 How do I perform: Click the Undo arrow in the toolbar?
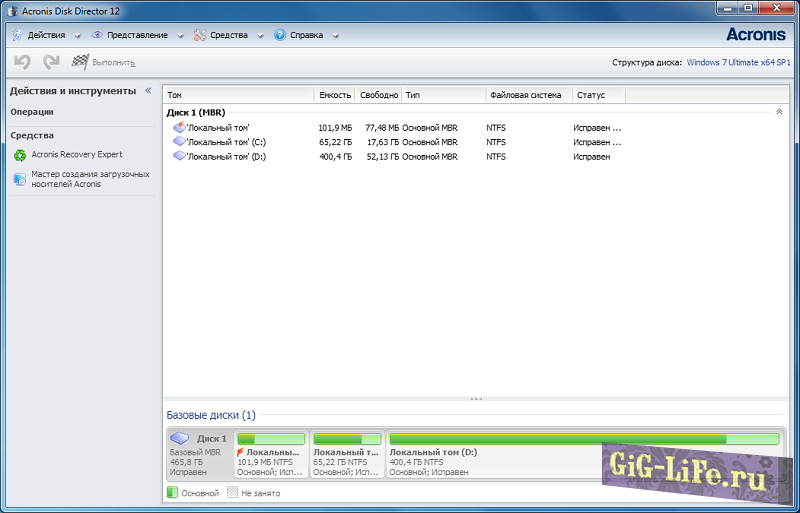click(x=21, y=62)
